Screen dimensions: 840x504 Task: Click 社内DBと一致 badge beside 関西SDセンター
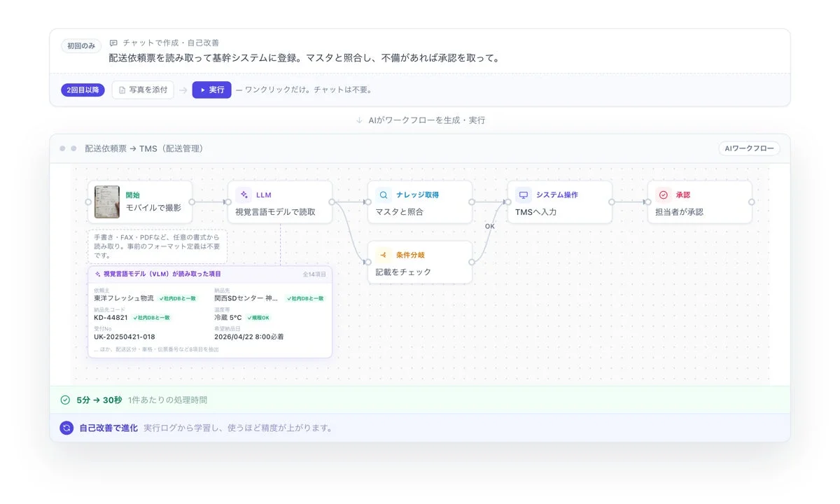click(305, 298)
